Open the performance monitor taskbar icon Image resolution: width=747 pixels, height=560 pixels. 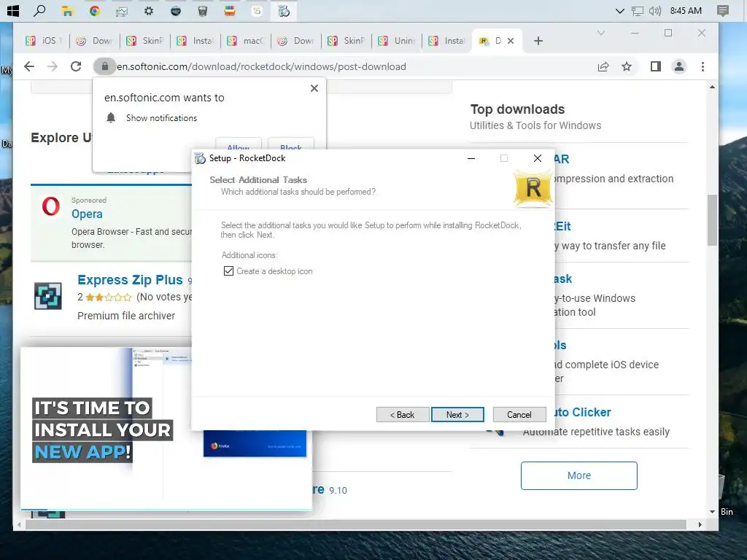[x=122, y=11]
